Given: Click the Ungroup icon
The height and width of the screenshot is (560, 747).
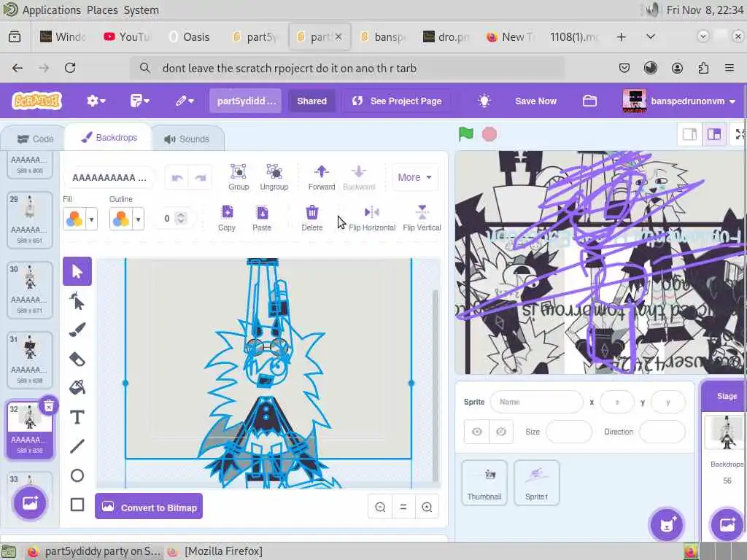Looking at the screenshot, I should click(x=274, y=177).
